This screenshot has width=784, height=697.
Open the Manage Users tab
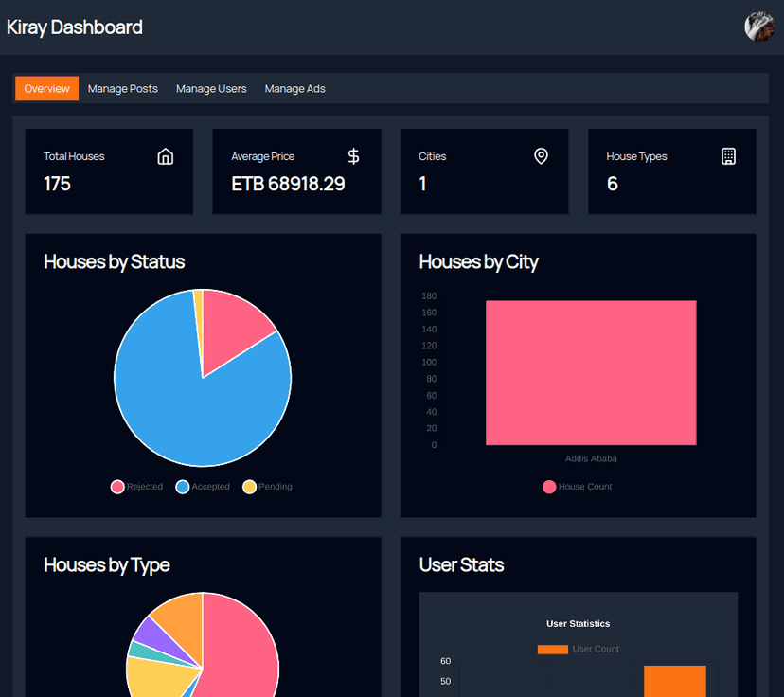[x=210, y=88]
